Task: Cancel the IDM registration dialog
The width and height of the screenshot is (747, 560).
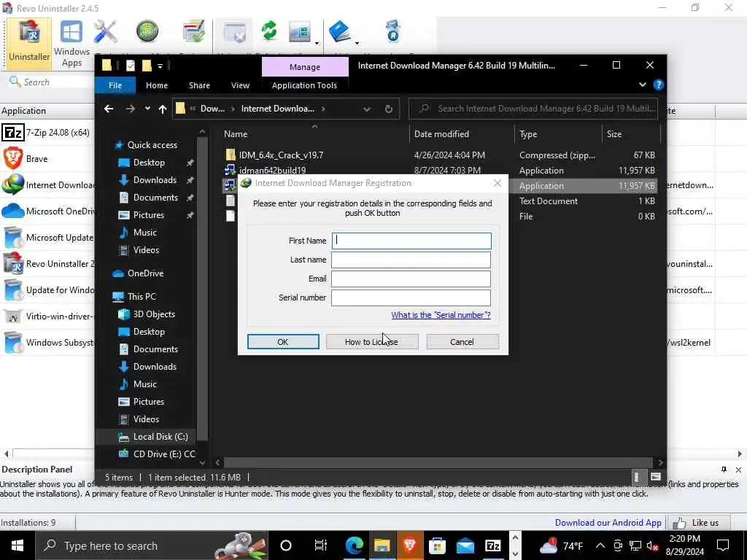Action: click(x=462, y=341)
